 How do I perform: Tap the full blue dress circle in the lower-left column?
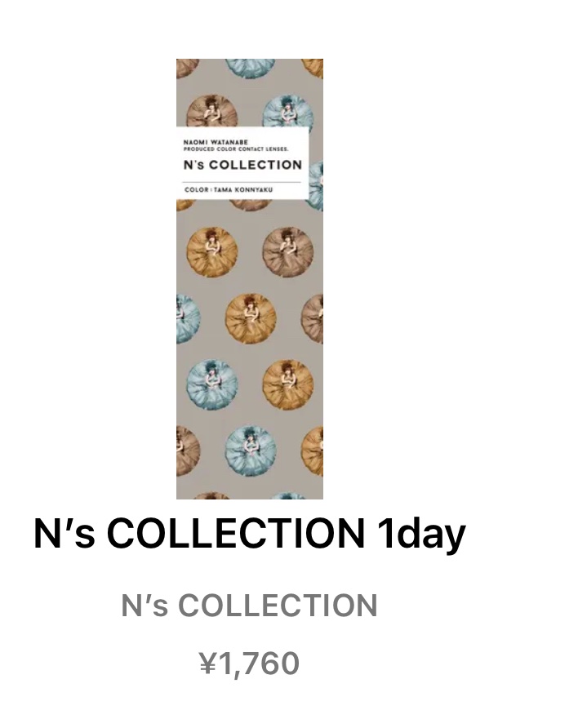(212, 384)
